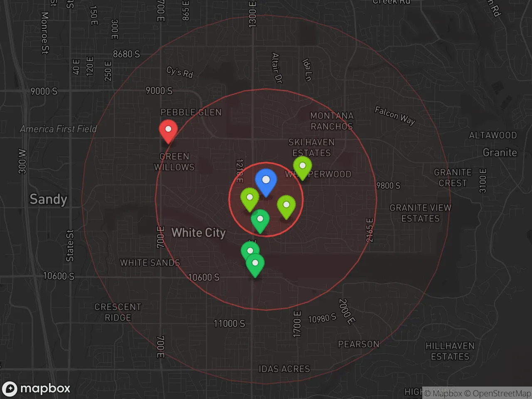Select the lime pin just east of blue pin
The width and height of the screenshot is (532, 399).
click(x=286, y=206)
